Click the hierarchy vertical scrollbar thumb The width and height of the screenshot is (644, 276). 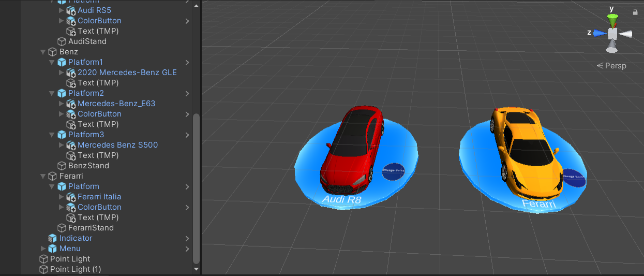(196, 187)
